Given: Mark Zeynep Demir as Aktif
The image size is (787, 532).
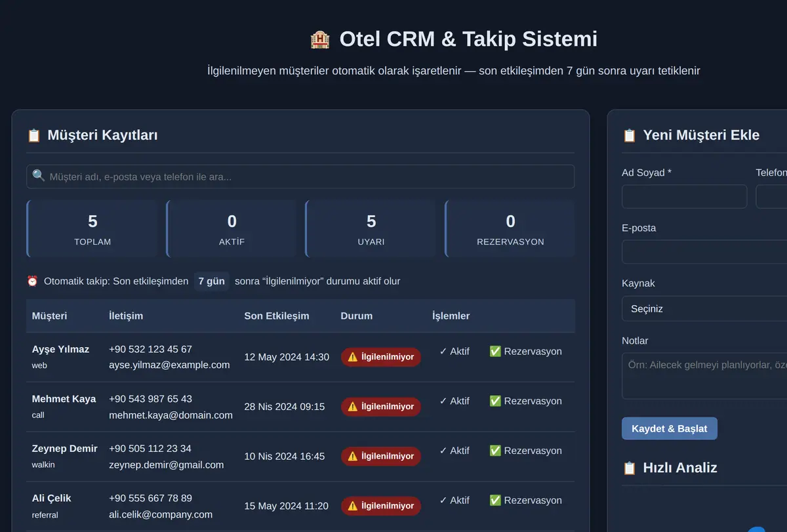Looking at the screenshot, I should pyautogui.click(x=454, y=451).
